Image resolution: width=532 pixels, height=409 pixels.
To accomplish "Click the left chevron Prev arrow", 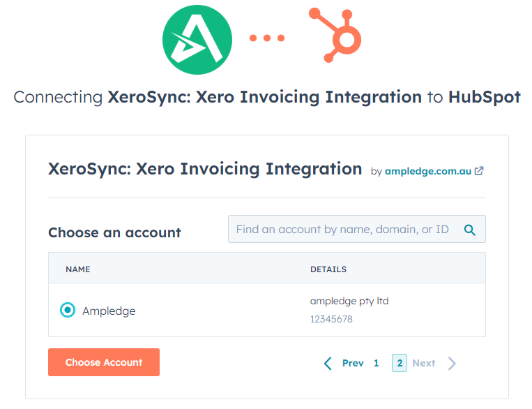I will 328,363.
